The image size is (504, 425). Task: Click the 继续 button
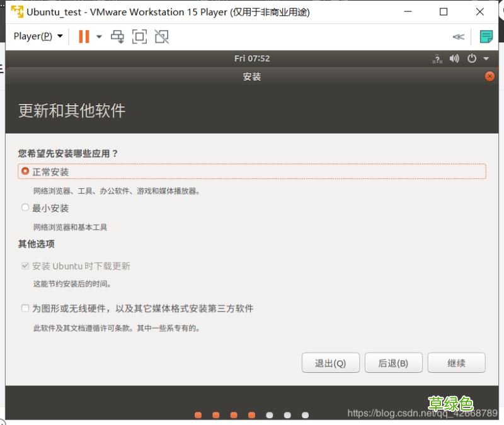(x=456, y=363)
